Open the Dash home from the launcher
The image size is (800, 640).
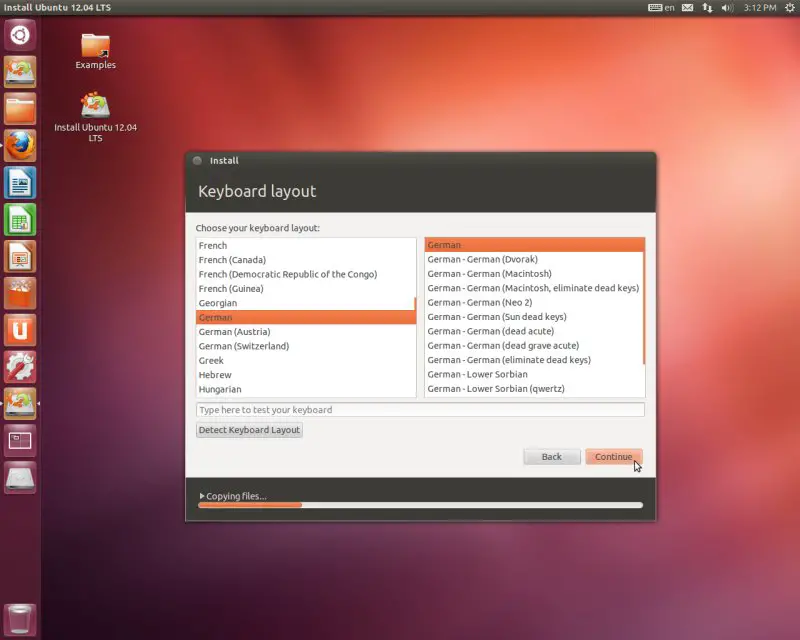pyautogui.click(x=20, y=35)
